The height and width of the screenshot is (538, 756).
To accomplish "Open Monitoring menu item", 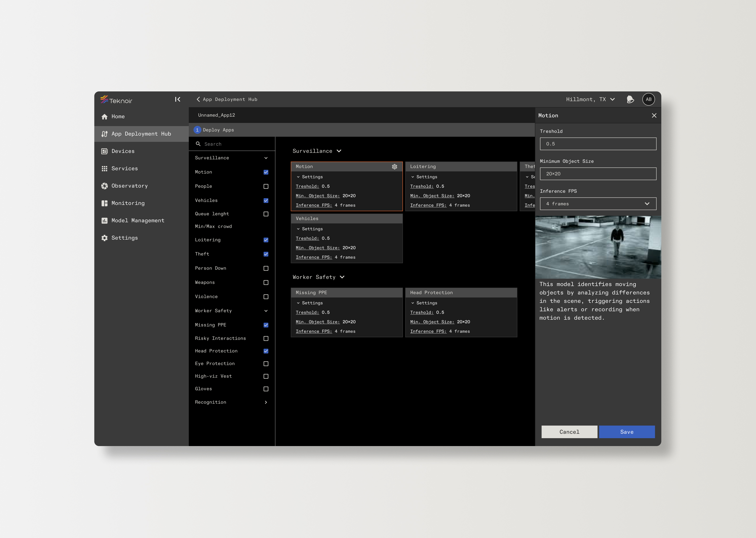I will pyautogui.click(x=142, y=203).
